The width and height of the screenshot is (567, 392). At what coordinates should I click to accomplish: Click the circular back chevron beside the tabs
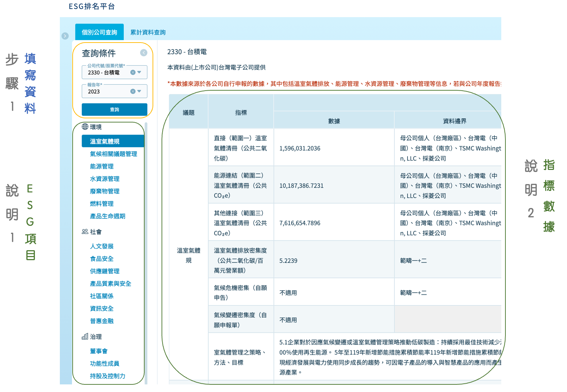click(65, 36)
